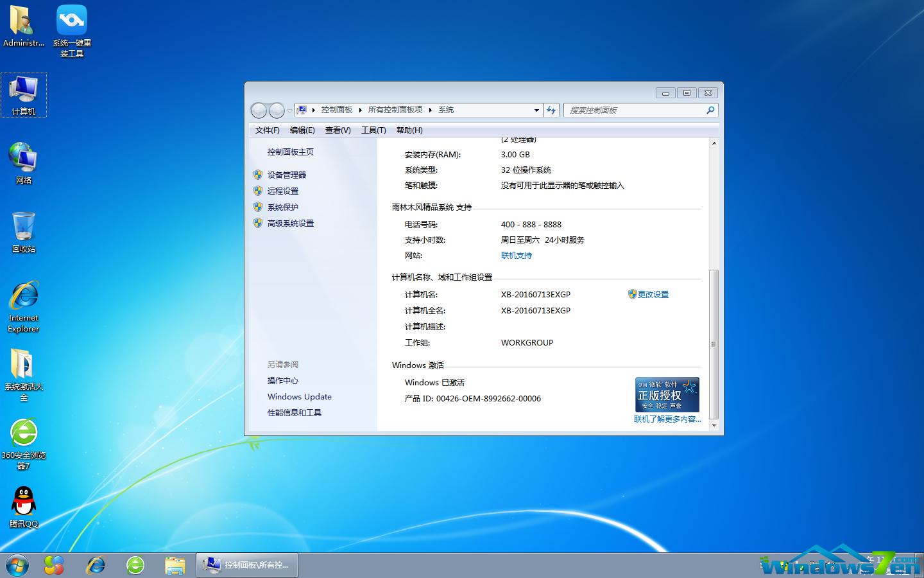
Task: Open Internet Explorer from the taskbar
Action: coord(96,565)
